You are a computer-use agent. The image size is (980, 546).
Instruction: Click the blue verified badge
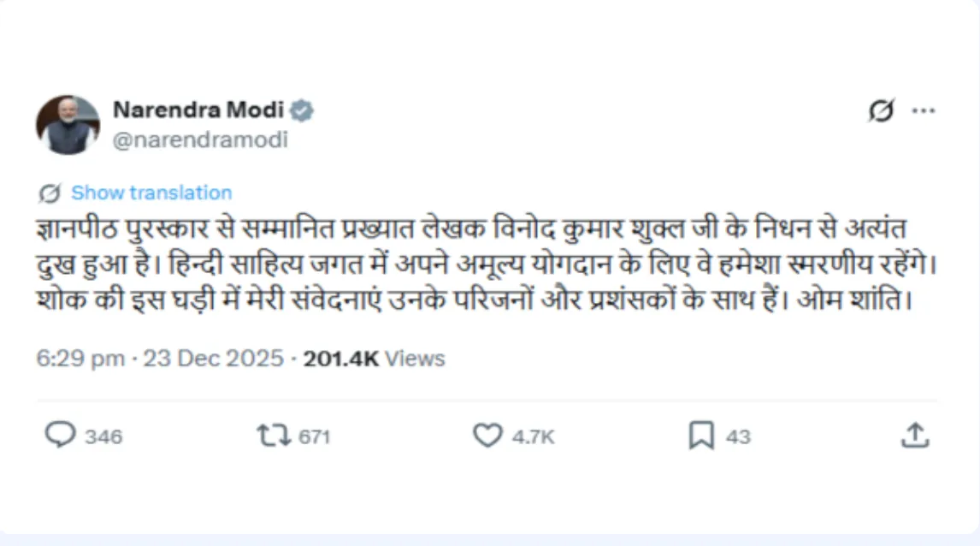coord(301,110)
